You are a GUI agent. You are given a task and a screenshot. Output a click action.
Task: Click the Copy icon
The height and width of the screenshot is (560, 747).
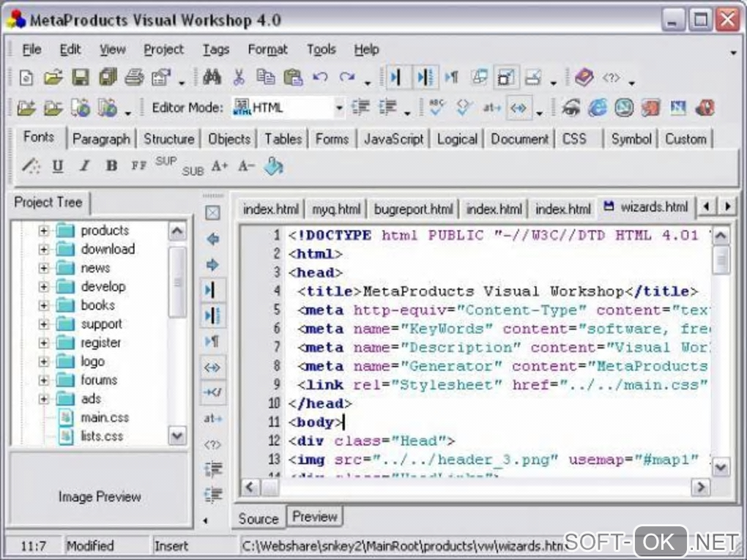pyautogui.click(x=265, y=77)
